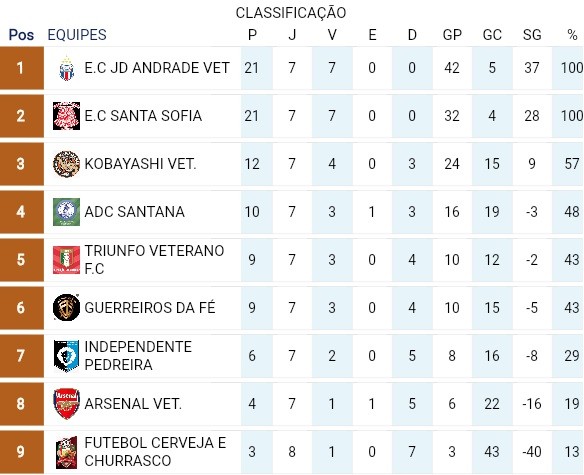This screenshot has width=584, height=475.
Task: Click the Futebol Cerveja e Churrasco logo
Action: click(x=66, y=452)
